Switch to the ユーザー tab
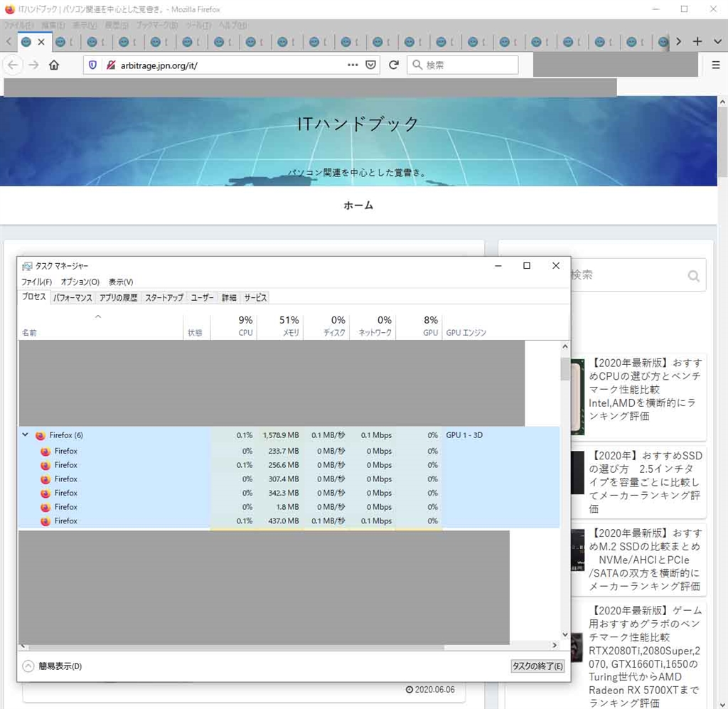Viewport: 728px width, 709px height. point(202,298)
